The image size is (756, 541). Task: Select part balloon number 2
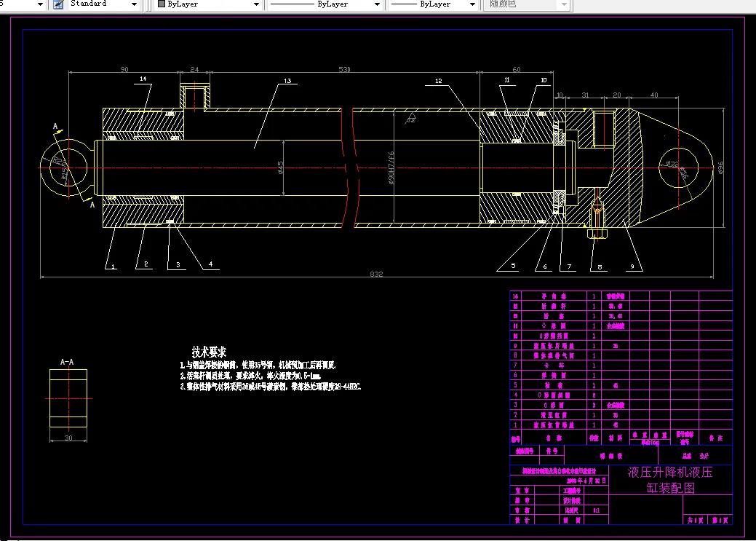(146, 264)
